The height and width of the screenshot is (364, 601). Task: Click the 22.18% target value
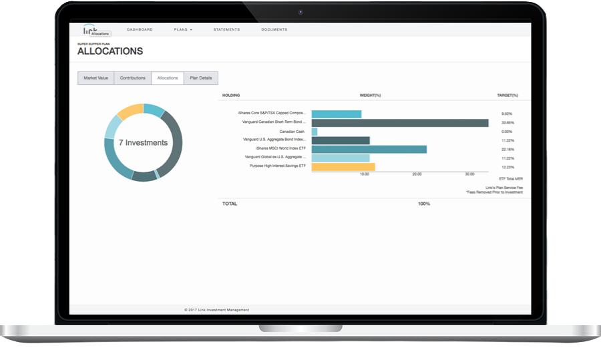508,149
